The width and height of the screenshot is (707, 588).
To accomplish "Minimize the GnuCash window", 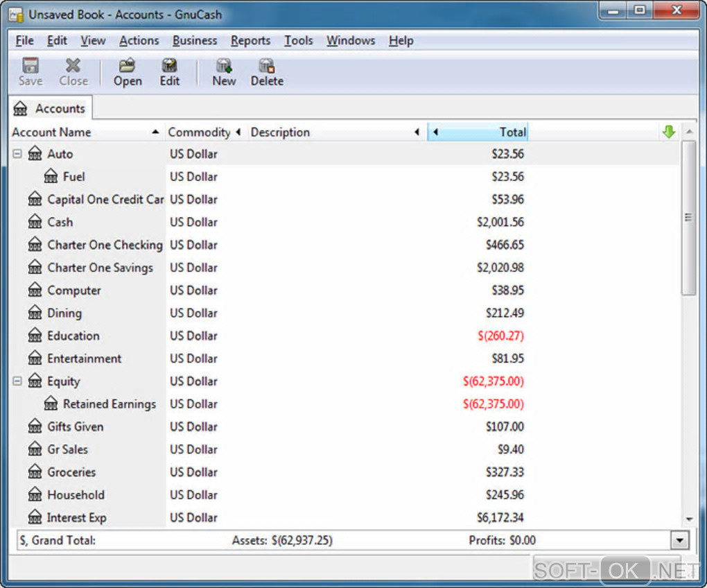I will point(613,10).
